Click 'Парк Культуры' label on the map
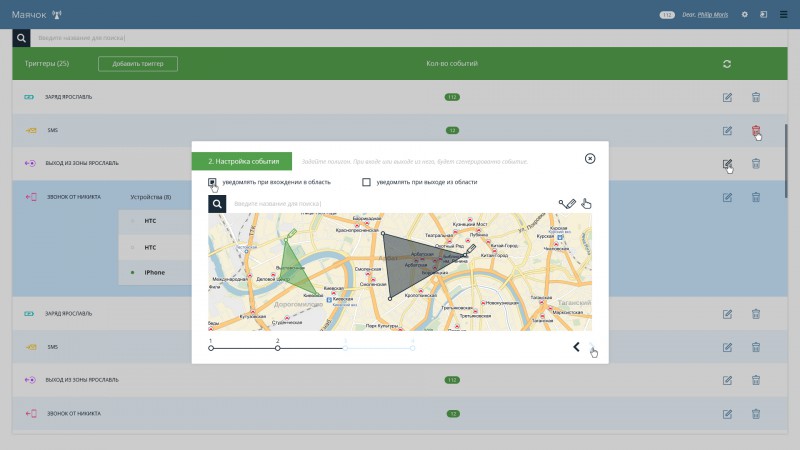This screenshot has width=800, height=450. pyautogui.click(x=382, y=326)
